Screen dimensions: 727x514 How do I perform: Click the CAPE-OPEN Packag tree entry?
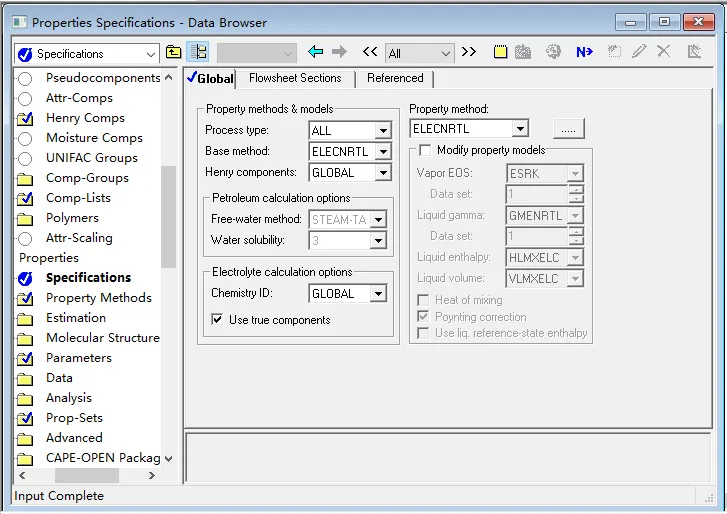point(103,458)
